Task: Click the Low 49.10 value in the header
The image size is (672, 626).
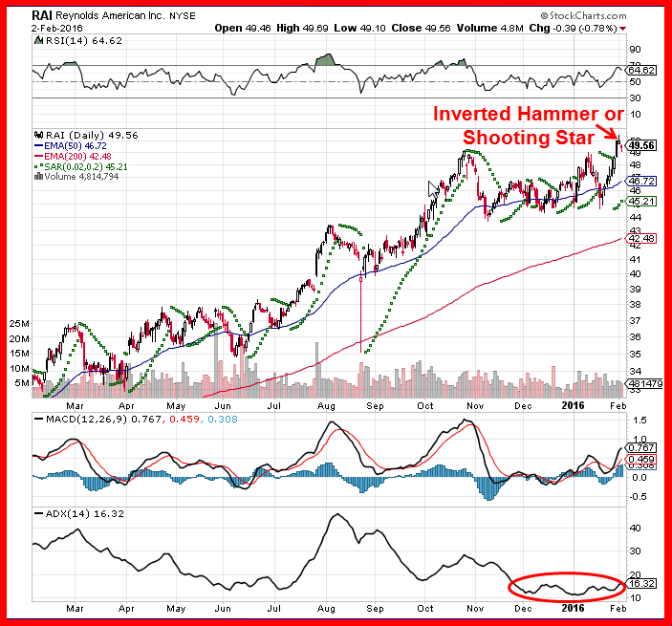Action: click(x=359, y=29)
